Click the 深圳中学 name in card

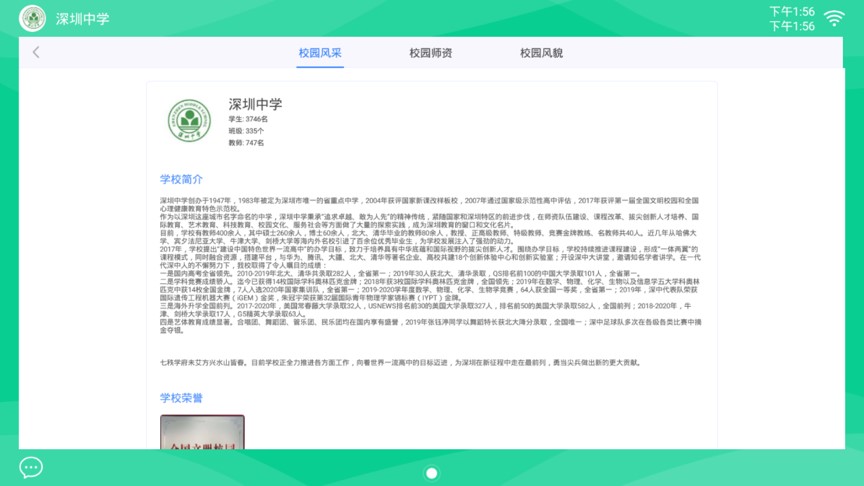pos(255,104)
